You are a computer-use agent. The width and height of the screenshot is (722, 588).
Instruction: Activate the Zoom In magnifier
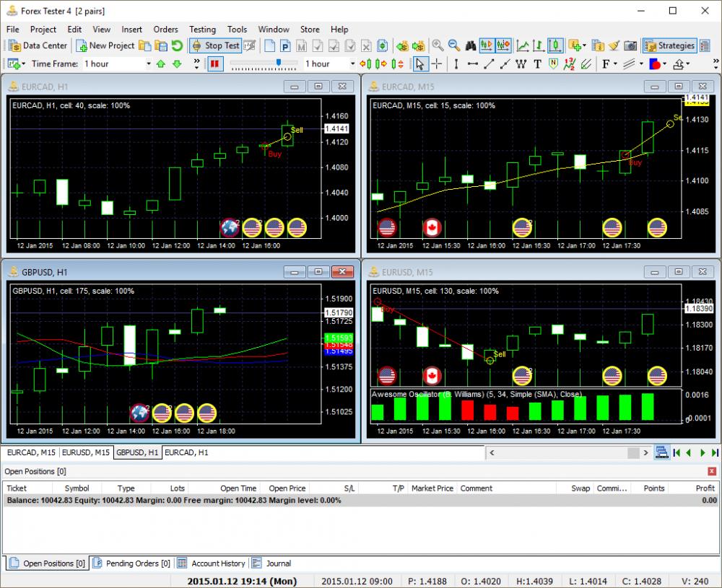tap(436, 45)
